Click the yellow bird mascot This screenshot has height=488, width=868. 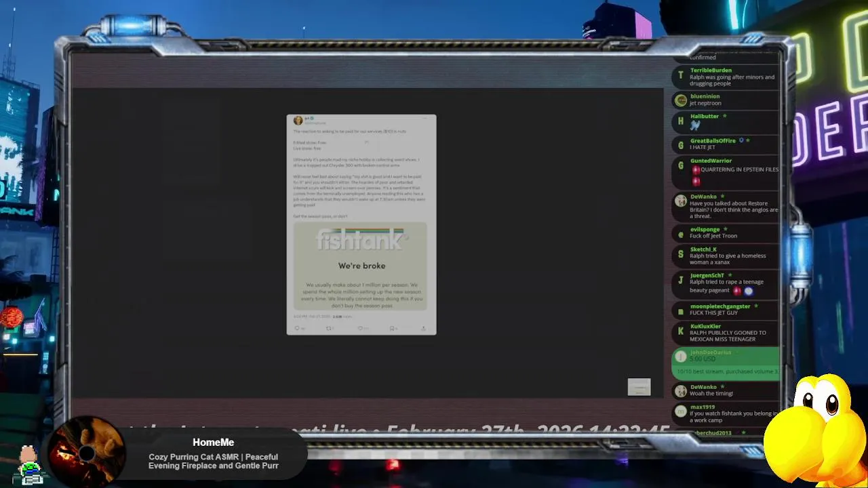click(816, 430)
